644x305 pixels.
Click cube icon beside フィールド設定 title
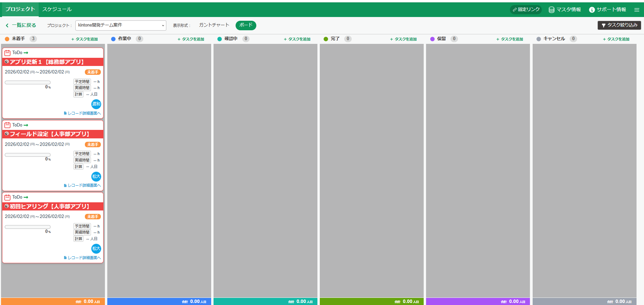[x=7, y=134]
